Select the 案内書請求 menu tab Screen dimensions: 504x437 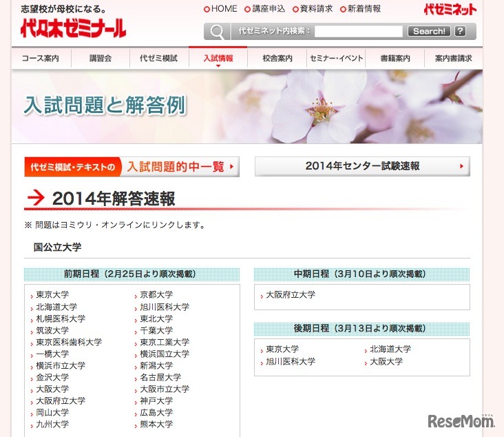click(453, 59)
